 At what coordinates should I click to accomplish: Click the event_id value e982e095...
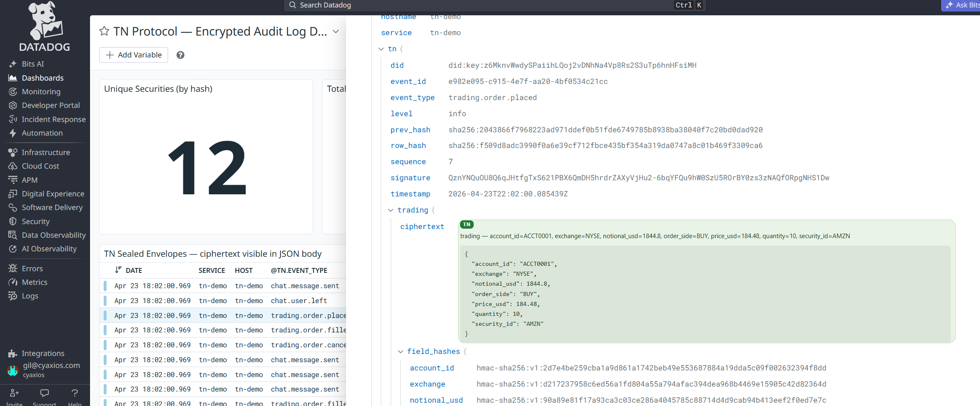[x=528, y=81]
